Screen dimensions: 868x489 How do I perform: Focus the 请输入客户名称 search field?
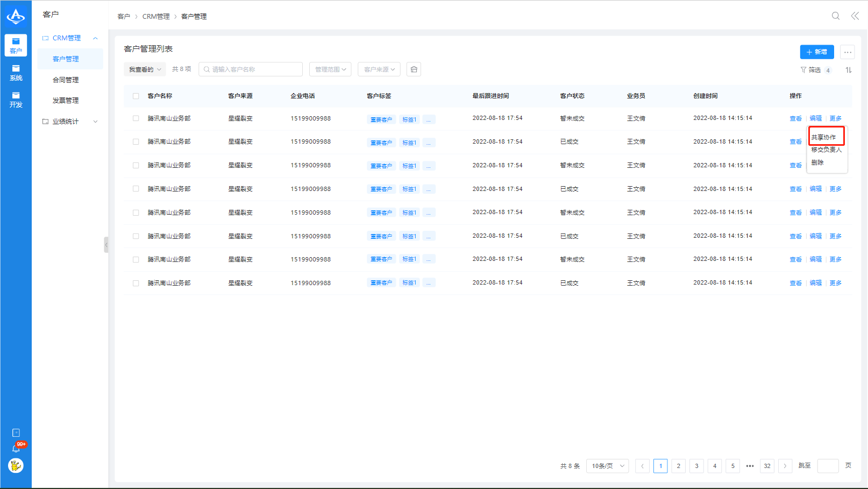coord(251,69)
